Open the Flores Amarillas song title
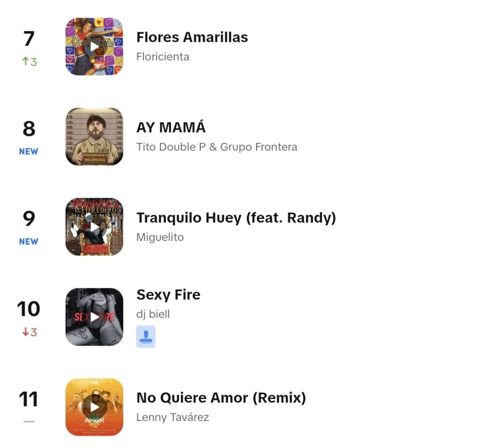The height and width of the screenshot is (448, 493). [x=192, y=37]
